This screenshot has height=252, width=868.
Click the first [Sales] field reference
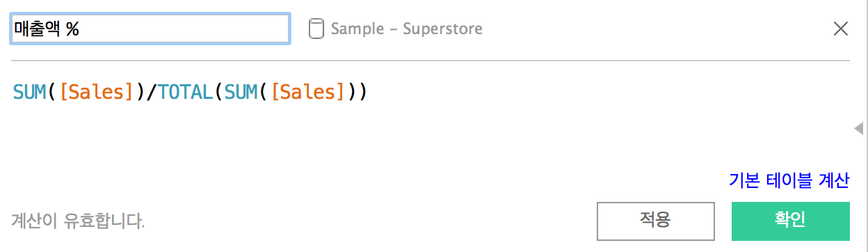[x=97, y=91]
